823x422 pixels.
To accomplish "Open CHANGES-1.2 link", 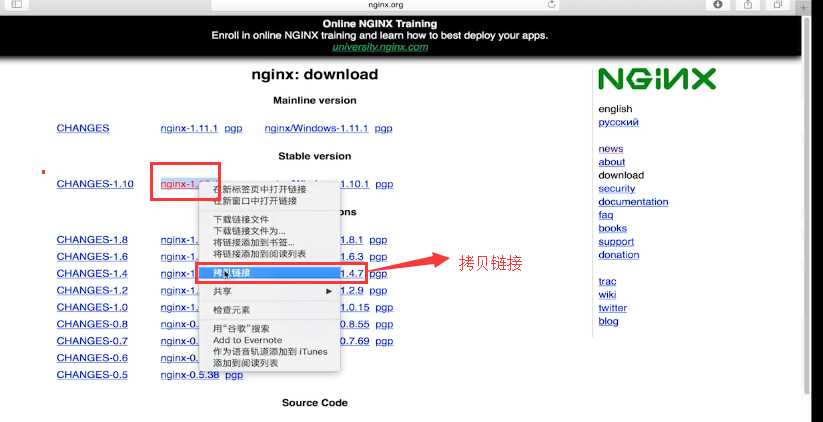I will [92, 290].
